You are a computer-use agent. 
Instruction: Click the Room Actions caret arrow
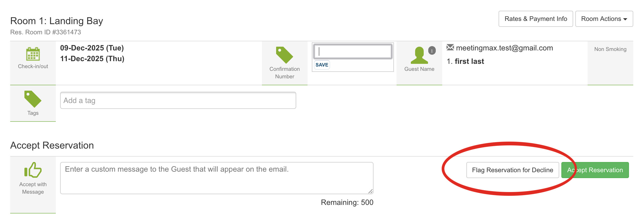(625, 19)
